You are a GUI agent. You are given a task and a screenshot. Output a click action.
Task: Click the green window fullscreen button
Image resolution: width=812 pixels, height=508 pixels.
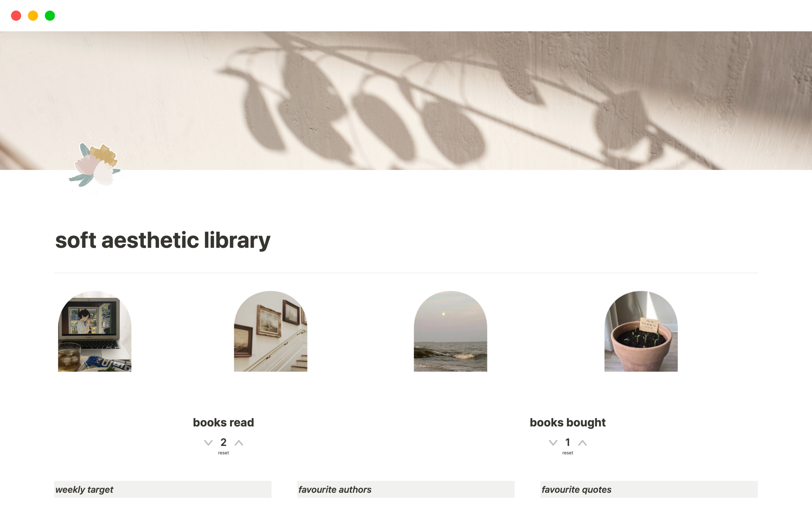(50, 16)
